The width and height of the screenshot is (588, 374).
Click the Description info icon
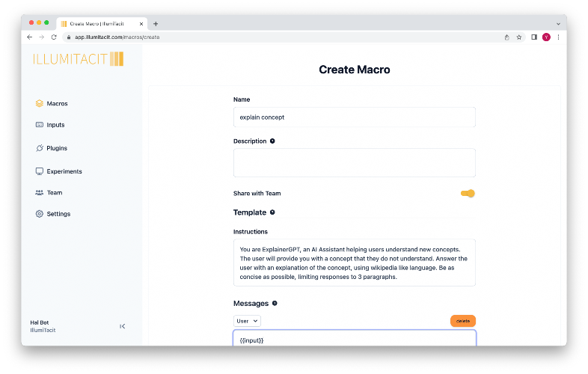point(272,141)
